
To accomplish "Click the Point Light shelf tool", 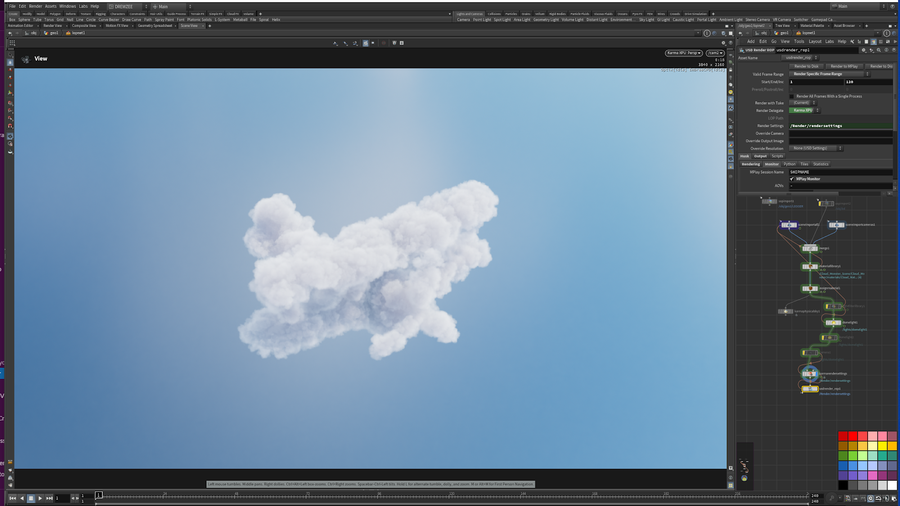I will [x=482, y=20].
